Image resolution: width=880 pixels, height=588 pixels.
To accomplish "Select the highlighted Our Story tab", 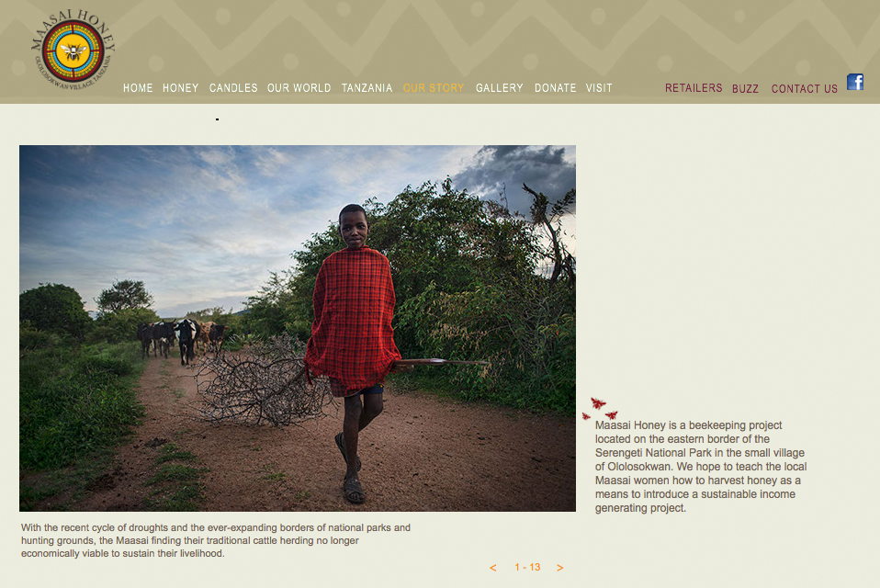I will click(x=434, y=88).
